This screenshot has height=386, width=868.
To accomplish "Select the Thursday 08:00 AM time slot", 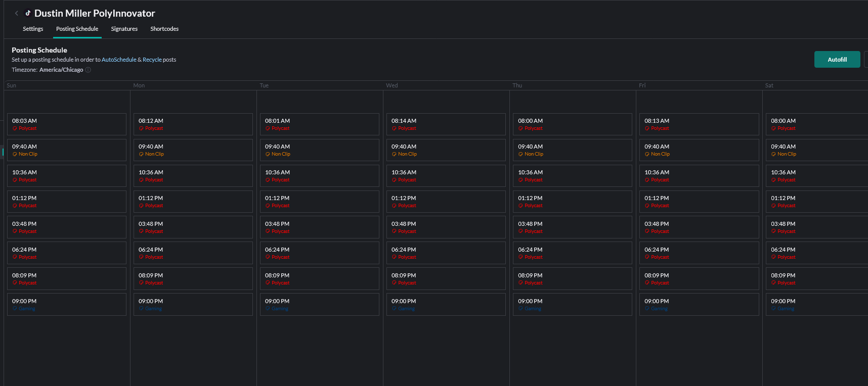I will click(x=572, y=124).
